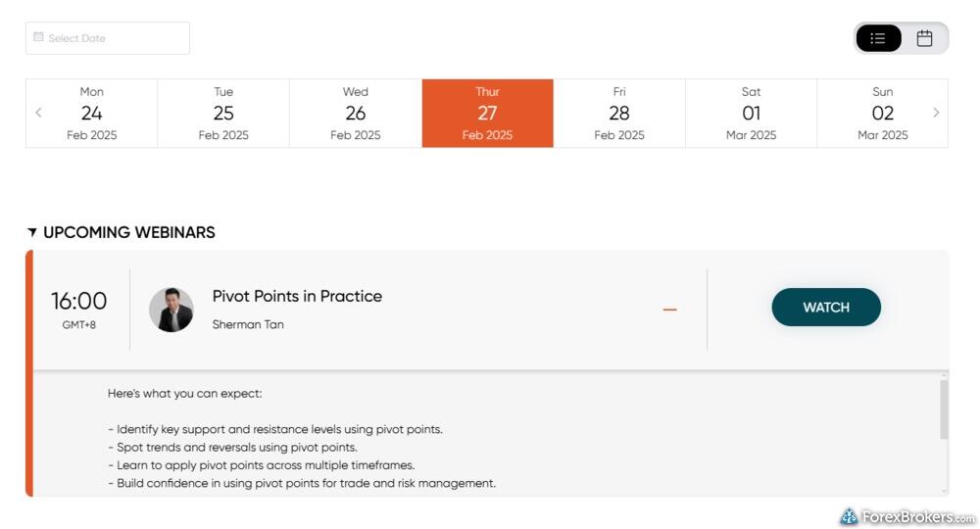Click the webinar description scrollbar
The image size is (980, 529).
point(944,409)
